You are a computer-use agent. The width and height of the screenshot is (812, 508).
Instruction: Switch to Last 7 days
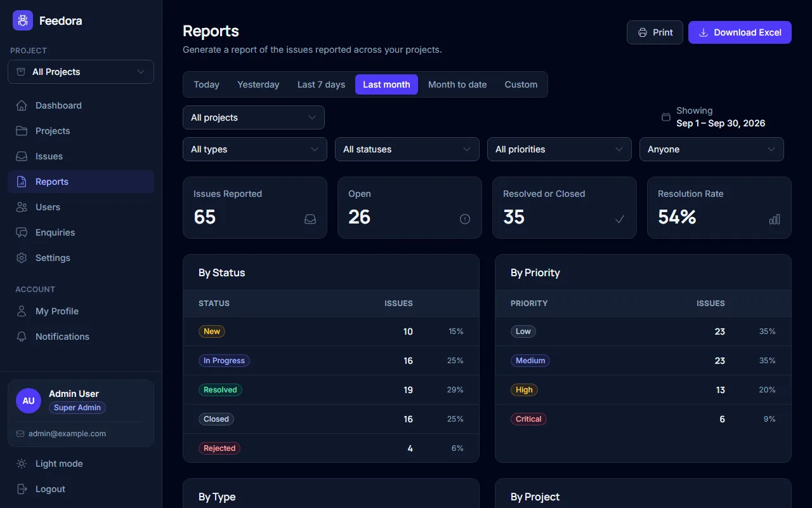point(322,84)
